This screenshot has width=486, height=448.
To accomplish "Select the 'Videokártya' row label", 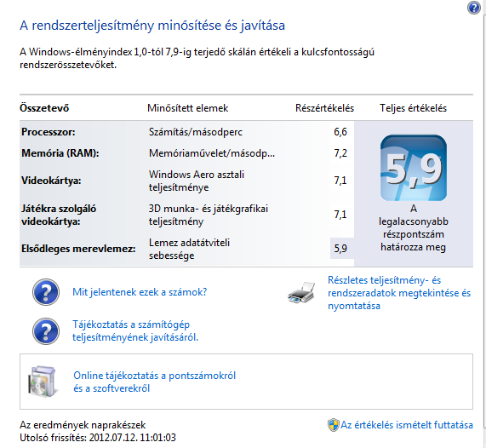I will tap(51, 181).
